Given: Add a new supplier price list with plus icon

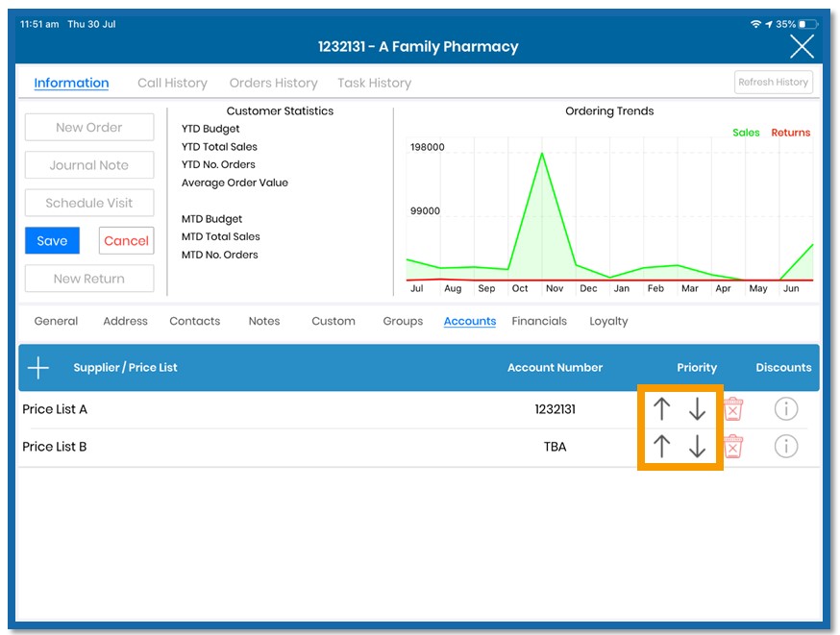Looking at the screenshot, I should pyautogui.click(x=38, y=368).
